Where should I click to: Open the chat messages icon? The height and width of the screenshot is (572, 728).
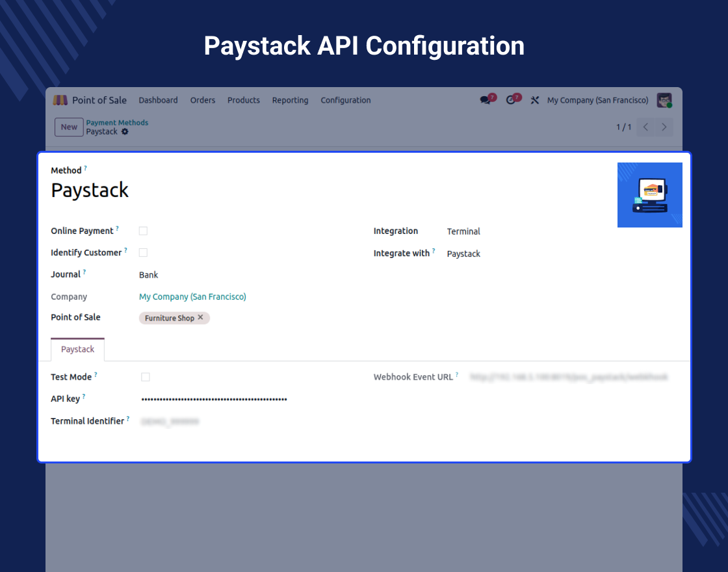pyautogui.click(x=486, y=100)
